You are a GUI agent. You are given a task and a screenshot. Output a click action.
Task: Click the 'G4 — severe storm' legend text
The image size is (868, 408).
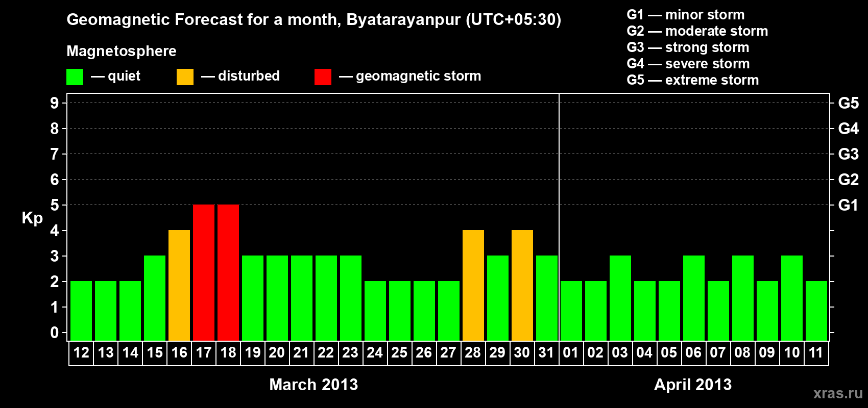[x=688, y=64]
